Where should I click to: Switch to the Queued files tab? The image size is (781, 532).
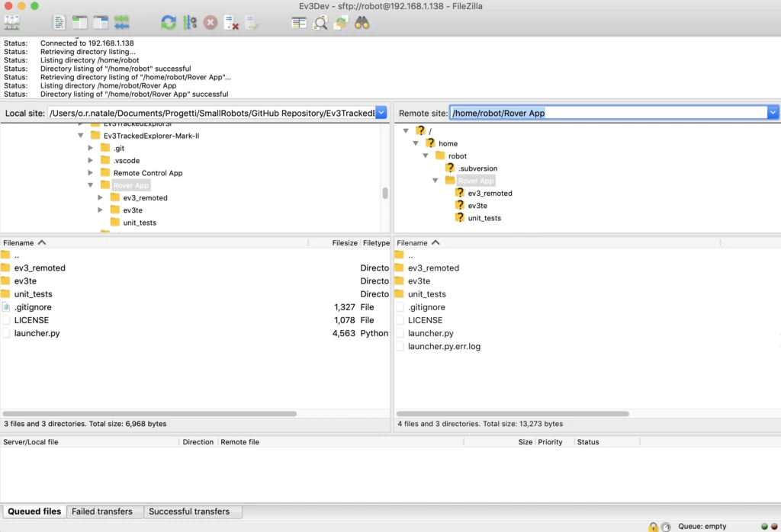point(34,511)
